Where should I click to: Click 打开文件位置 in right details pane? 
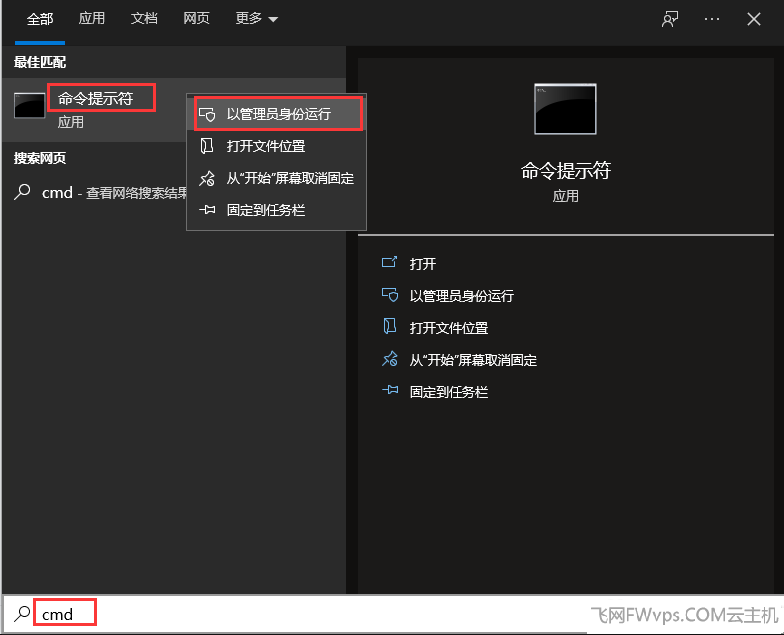click(448, 328)
